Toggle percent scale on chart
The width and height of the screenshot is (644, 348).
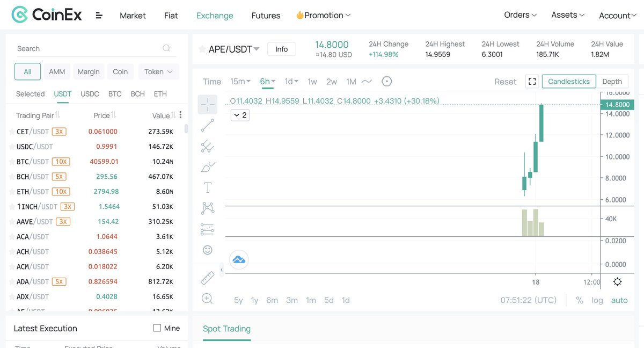tap(580, 300)
